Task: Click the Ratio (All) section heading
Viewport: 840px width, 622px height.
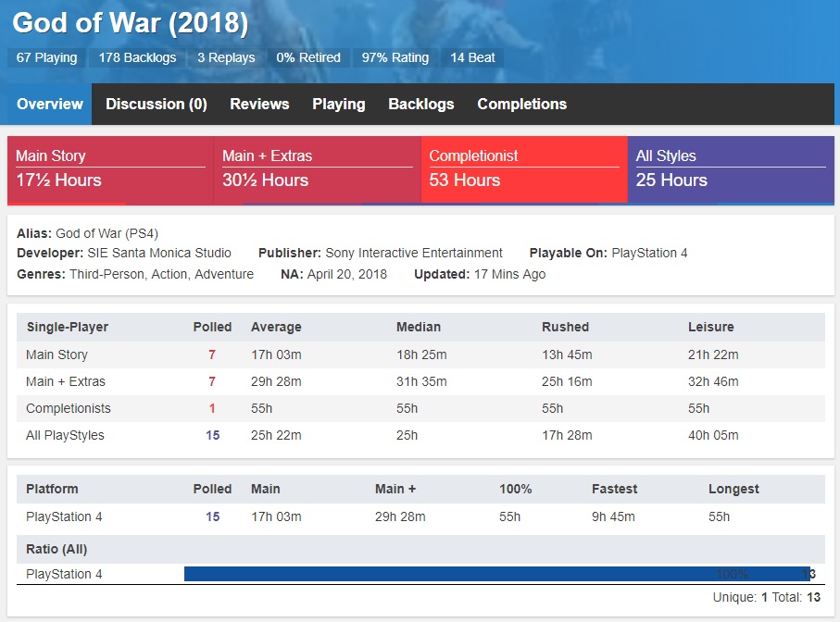Action: tap(56, 549)
